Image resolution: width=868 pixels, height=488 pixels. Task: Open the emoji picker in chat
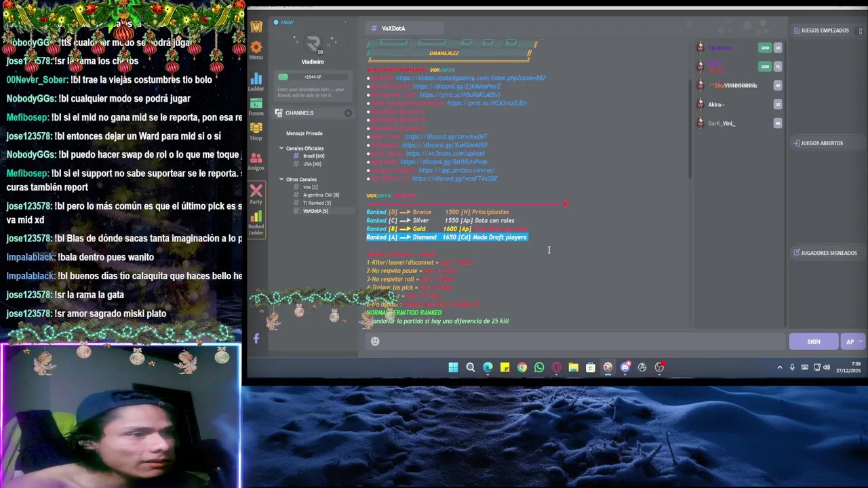pos(375,342)
